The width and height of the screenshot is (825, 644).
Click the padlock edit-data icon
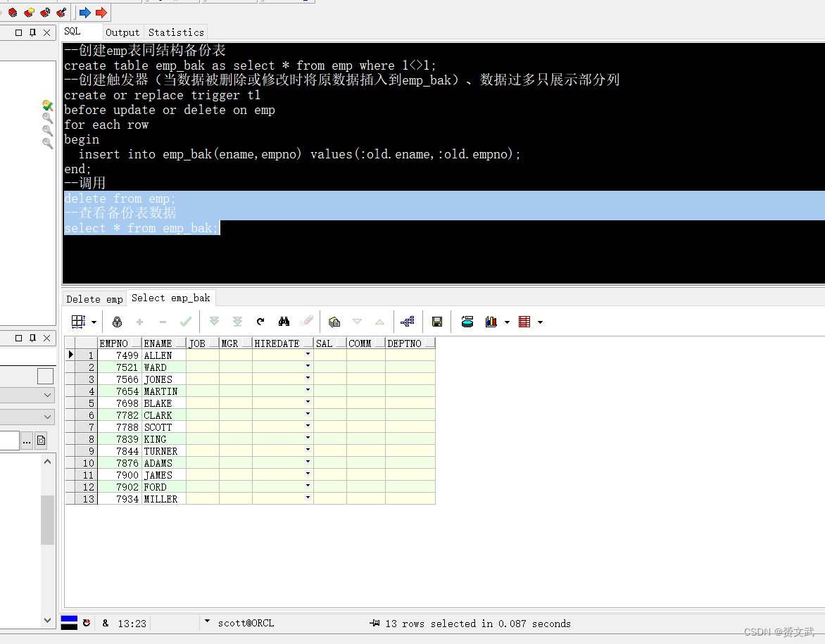tap(118, 322)
